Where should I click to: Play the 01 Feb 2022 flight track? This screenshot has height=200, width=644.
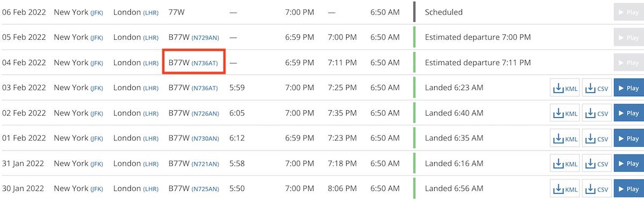(629, 139)
